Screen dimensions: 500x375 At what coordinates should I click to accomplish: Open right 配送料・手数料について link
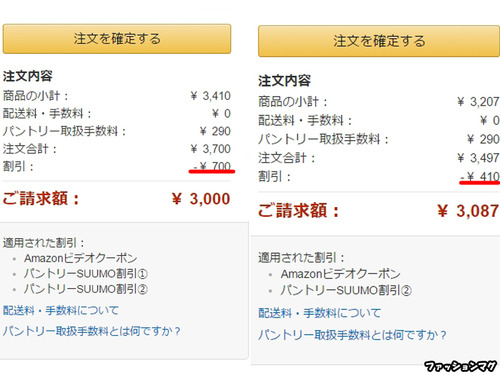tap(319, 313)
